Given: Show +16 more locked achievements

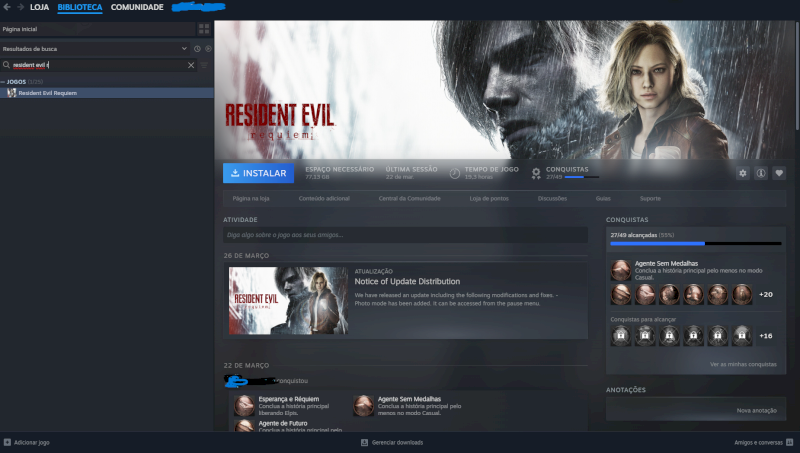Looking at the screenshot, I should pyautogui.click(x=765, y=336).
